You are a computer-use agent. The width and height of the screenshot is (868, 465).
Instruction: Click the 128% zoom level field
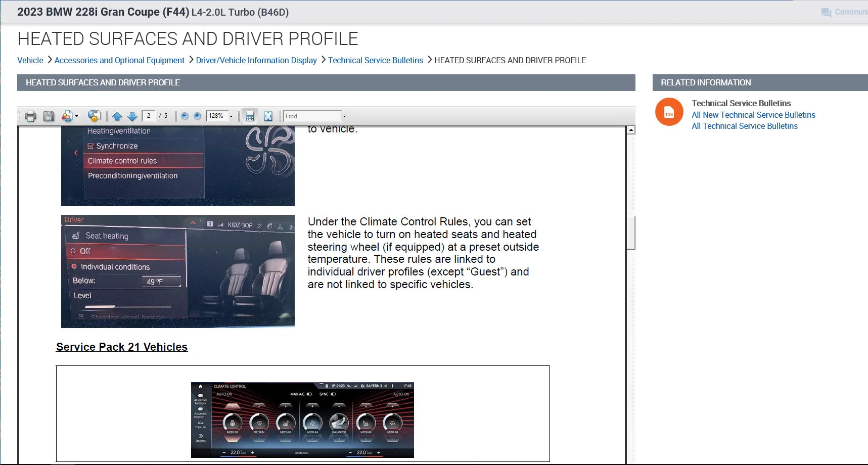point(217,116)
